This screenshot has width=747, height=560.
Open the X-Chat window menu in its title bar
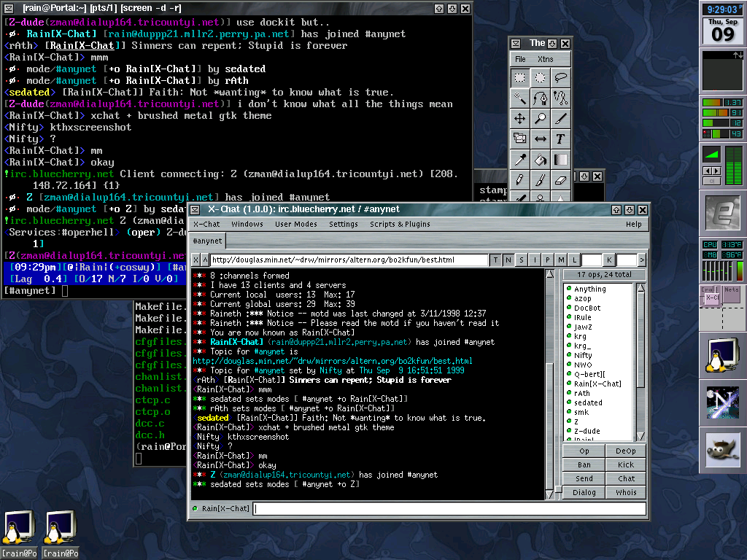(195, 209)
